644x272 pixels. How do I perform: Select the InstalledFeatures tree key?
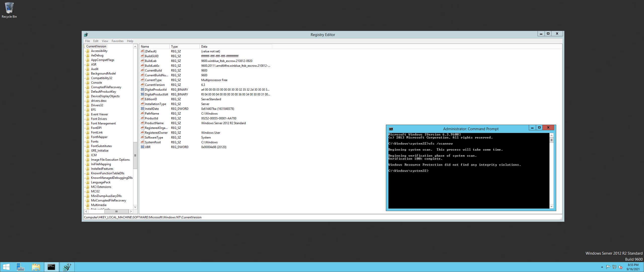[x=102, y=169]
